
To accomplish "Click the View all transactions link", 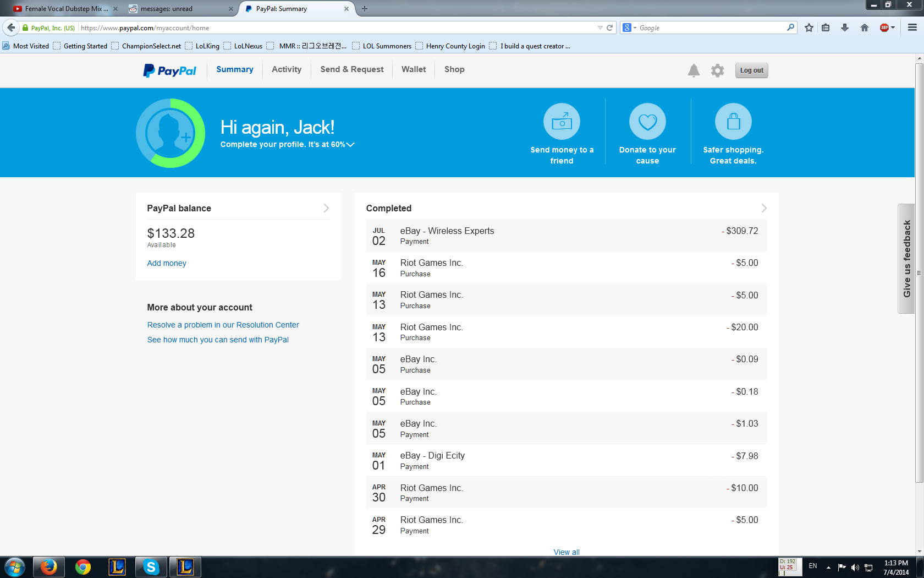I will click(566, 552).
